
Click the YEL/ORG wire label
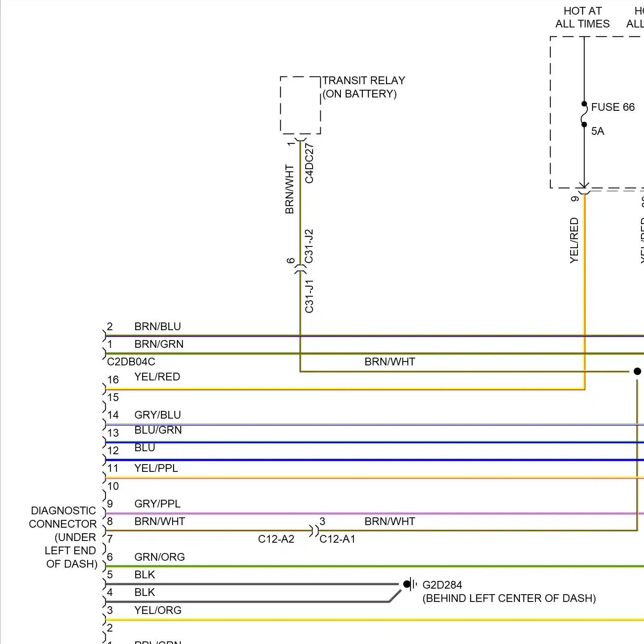pyautogui.click(x=158, y=611)
